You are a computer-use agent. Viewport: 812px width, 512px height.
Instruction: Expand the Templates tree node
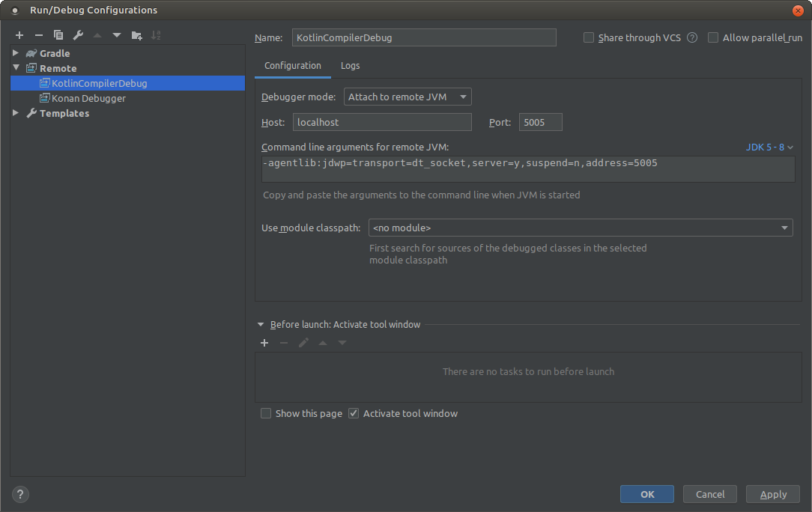[16, 113]
